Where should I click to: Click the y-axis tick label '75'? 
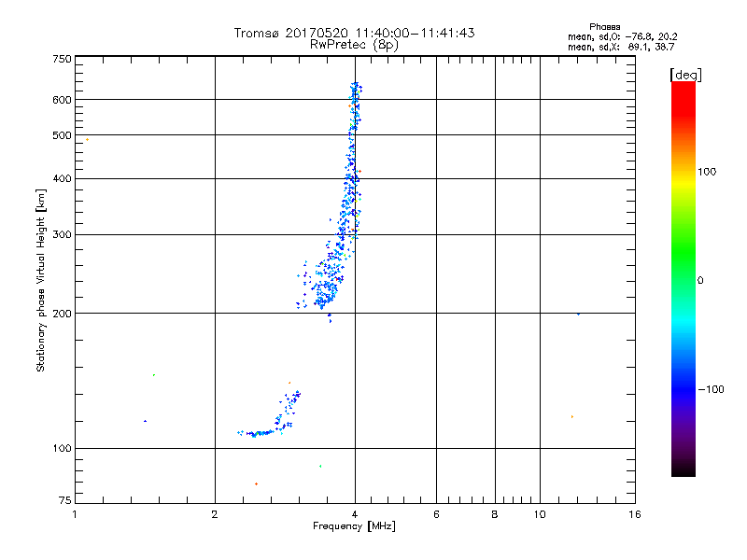coord(65,500)
